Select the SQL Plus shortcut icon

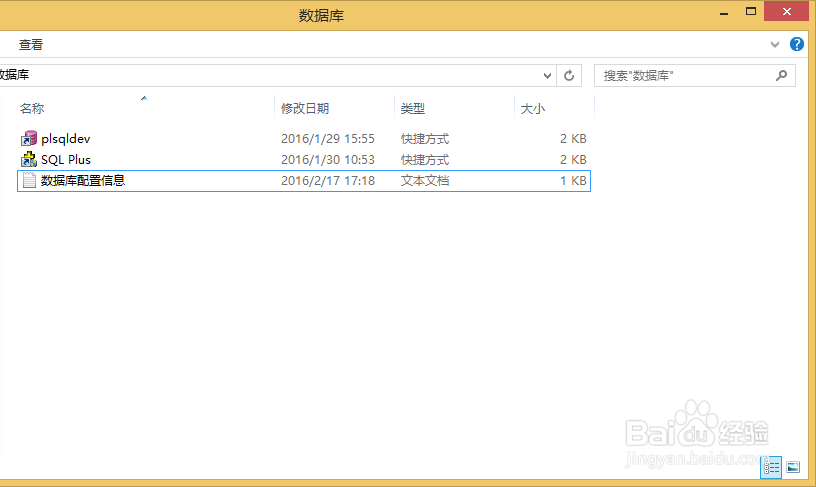29,159
